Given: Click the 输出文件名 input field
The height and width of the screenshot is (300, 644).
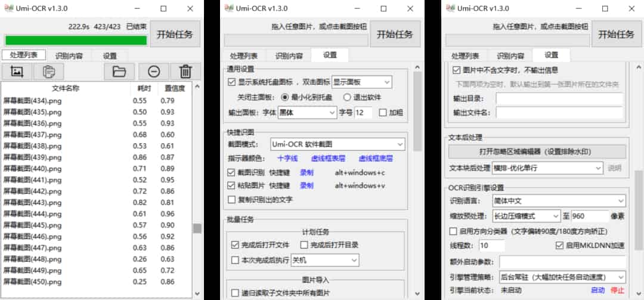Looking at the screenshot, I should (559, 113).
